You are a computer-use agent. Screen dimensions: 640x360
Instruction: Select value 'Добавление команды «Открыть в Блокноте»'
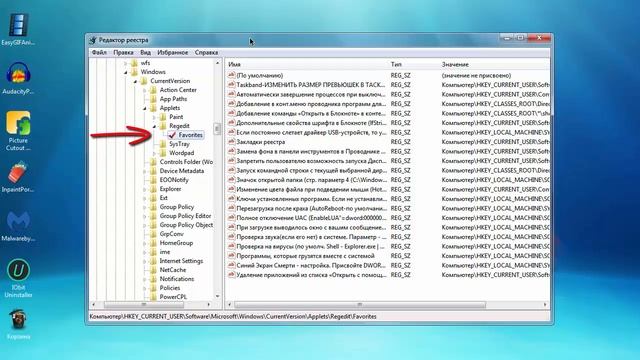[311, 113]
